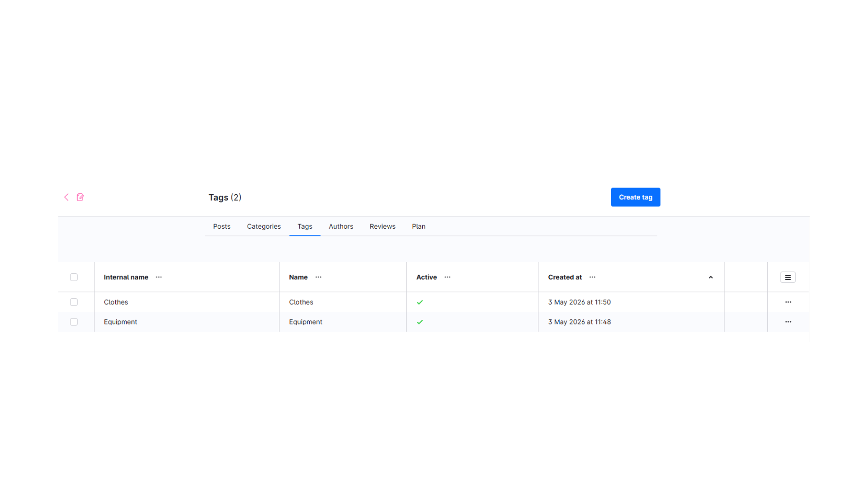Switch to the Posts tab

coord(222,226)
